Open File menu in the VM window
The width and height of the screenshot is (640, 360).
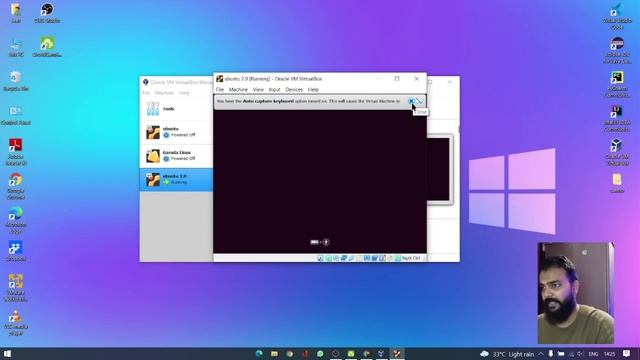(x=220, y=89)
